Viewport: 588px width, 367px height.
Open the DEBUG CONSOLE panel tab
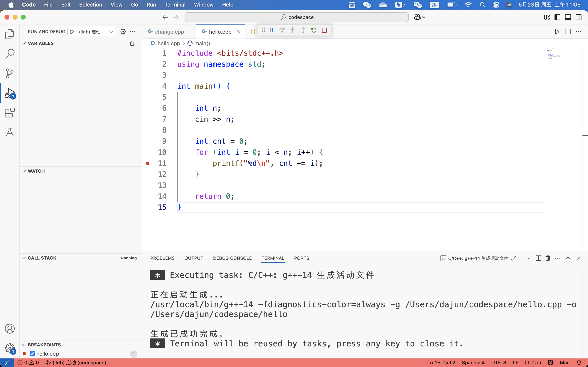pyautogui.click(x=232, y=258)
